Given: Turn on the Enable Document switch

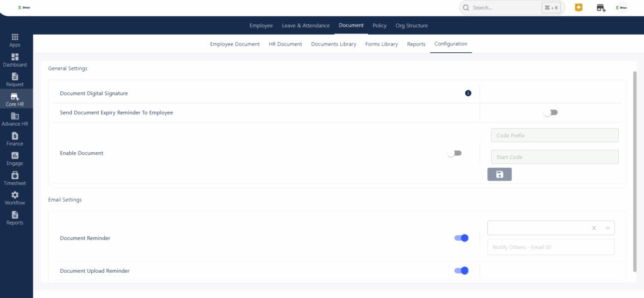Looking at the screenshot, I should pos(454,153).
